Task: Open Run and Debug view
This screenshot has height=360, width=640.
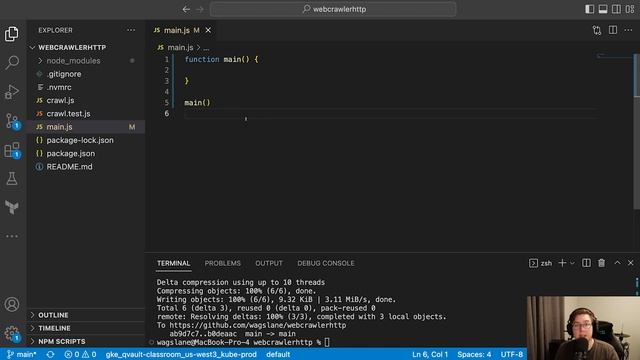Action: click(x=12, y=91)
